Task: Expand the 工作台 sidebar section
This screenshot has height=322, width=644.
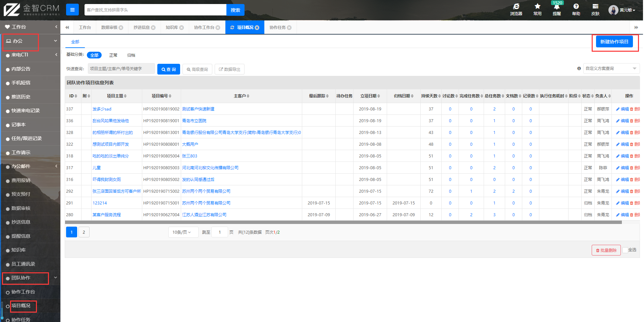Action: coord(30,27)
